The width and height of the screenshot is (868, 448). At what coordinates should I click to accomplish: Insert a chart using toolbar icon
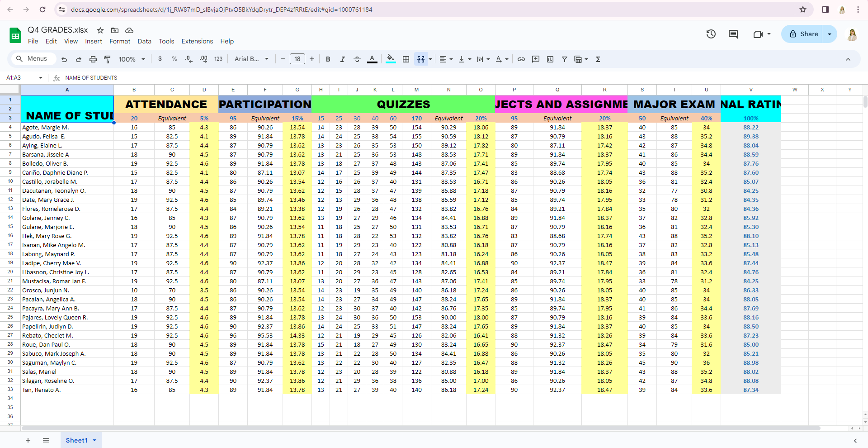(550, 59)
